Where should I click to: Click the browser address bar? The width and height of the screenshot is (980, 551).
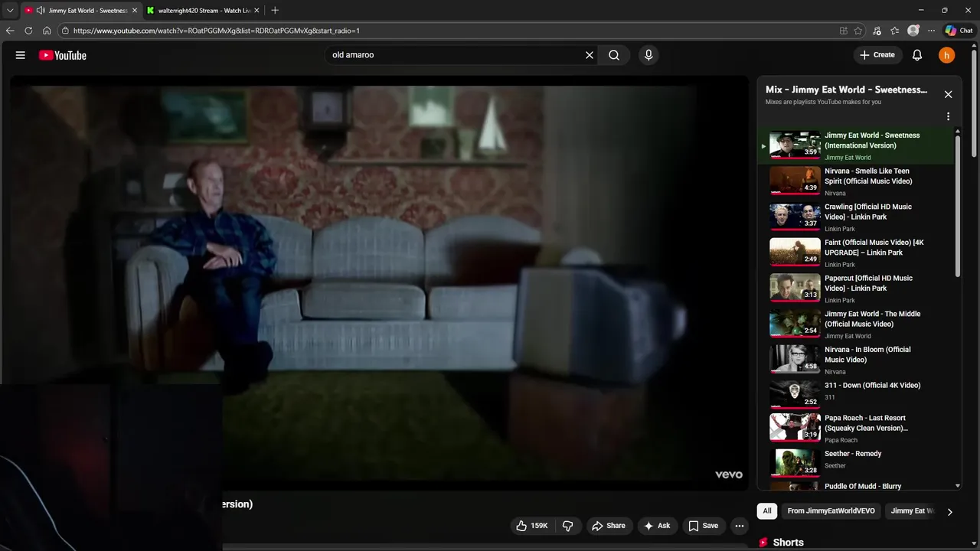[x=452, y=31]
